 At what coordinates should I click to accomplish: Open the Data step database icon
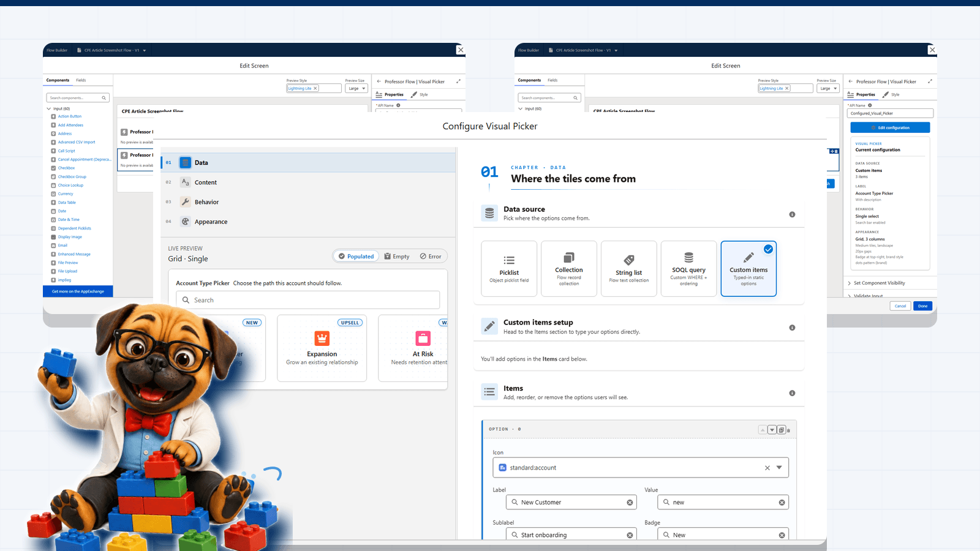185,162
